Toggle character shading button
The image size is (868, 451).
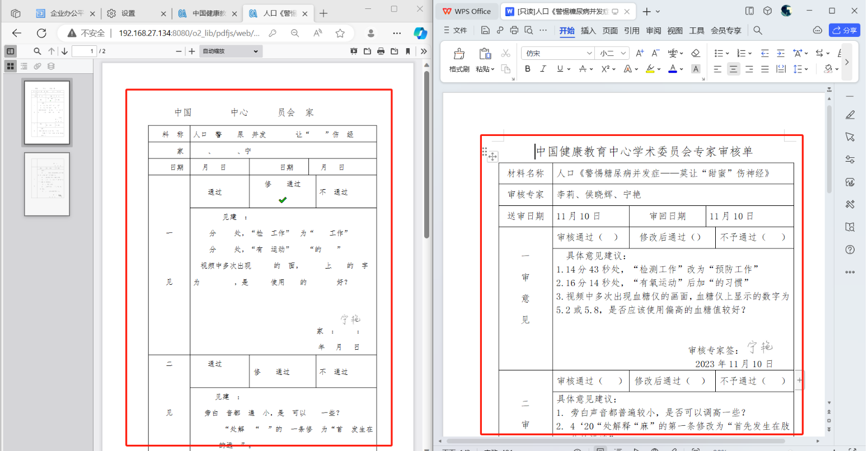coord(696,69)
